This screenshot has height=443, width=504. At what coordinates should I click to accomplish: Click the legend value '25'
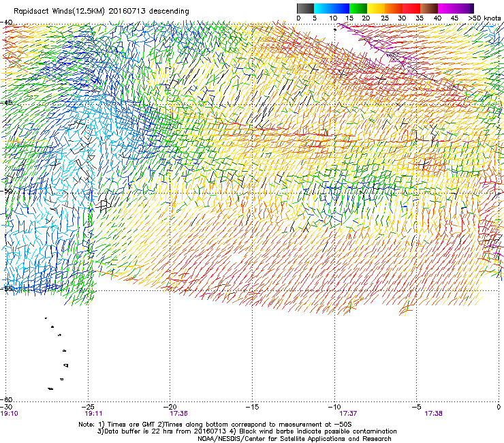(384, 18)
